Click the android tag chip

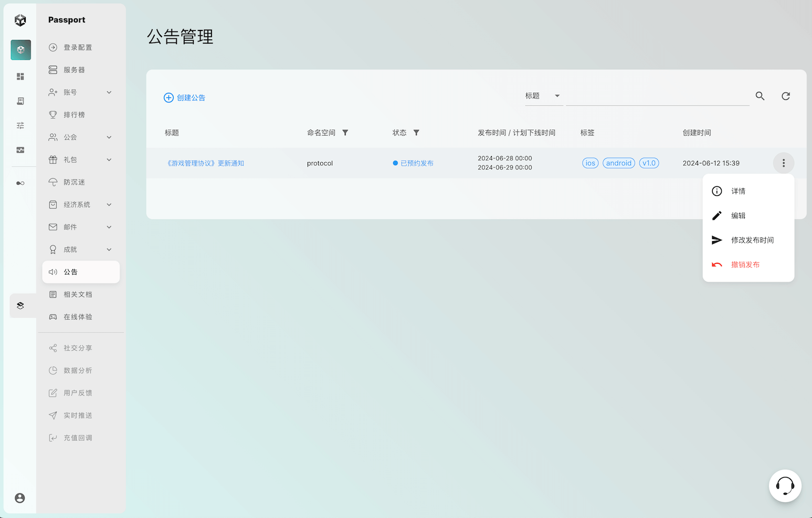pyautogui.click(x=618, y=163)
